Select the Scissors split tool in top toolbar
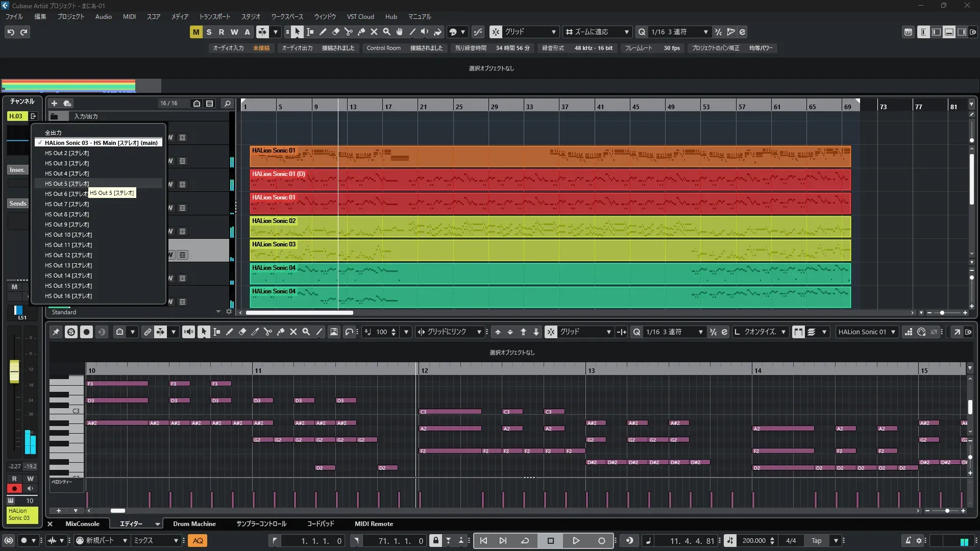This screenshot has width=980, height=551. pos(349,32)
